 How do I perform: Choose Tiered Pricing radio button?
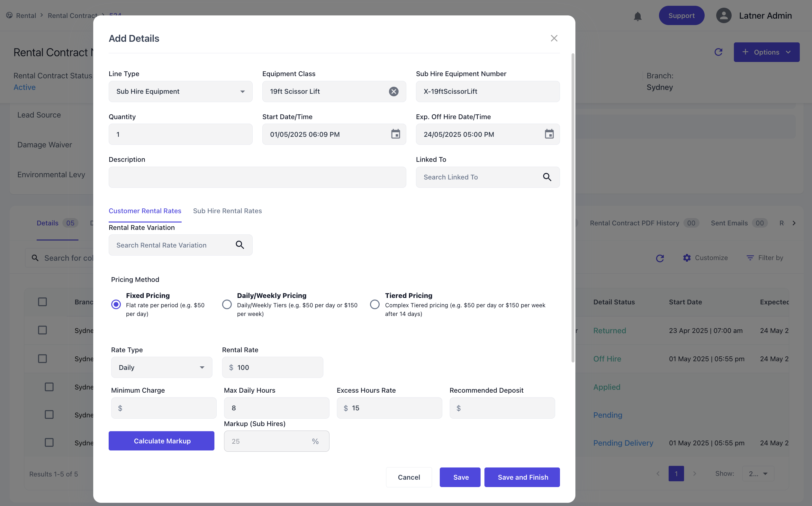click(x=374, y=304)
